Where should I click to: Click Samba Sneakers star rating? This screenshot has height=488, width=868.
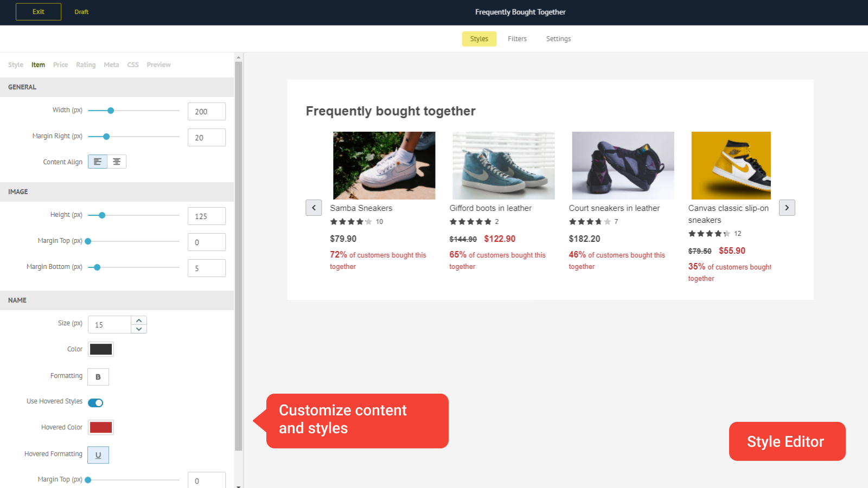coord(351,221)
